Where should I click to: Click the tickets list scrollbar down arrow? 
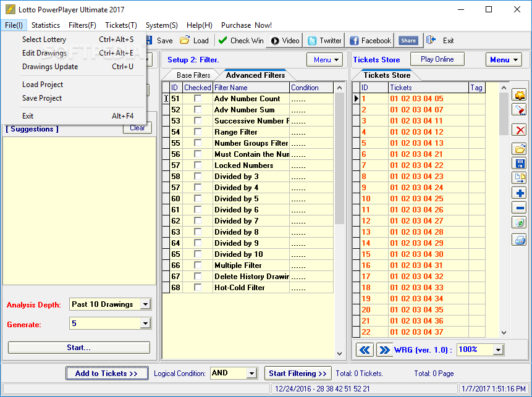504,333
